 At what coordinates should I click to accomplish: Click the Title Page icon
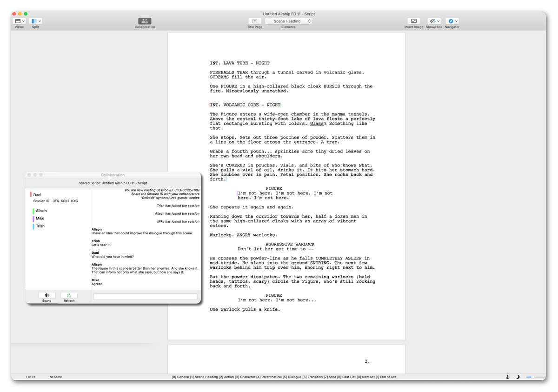coord(255,21)
